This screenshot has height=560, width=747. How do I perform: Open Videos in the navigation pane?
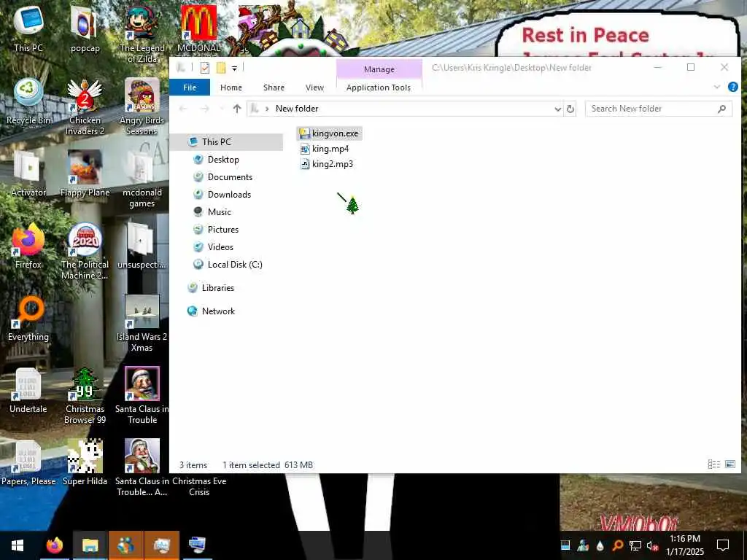[x=220, y=247]
